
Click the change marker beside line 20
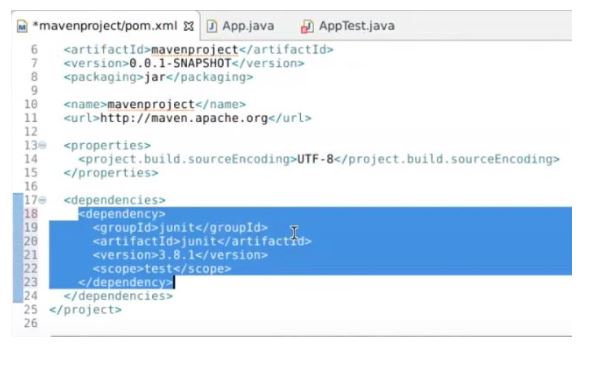coord(18,241)
